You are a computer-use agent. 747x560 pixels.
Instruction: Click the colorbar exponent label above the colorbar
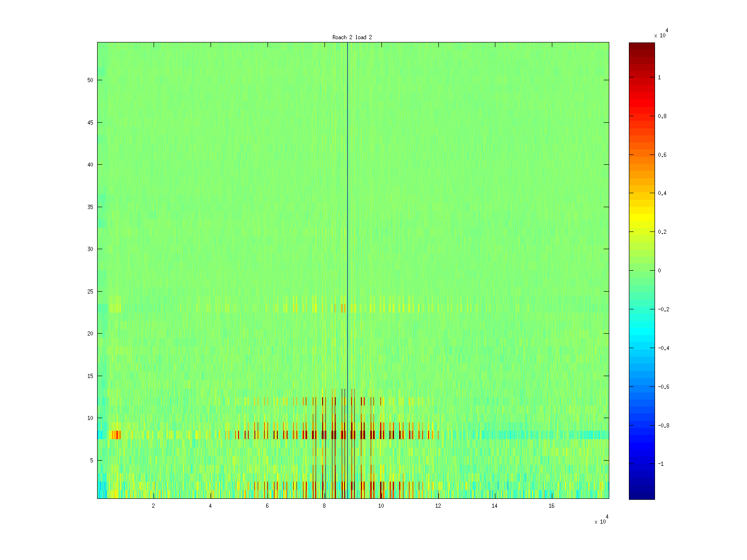661,34
